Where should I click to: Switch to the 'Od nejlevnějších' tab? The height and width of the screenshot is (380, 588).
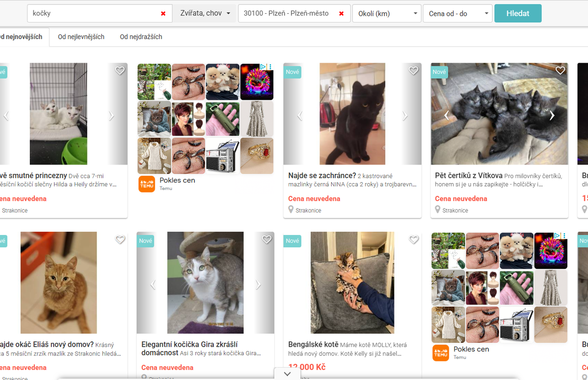[x=81, y=37]
